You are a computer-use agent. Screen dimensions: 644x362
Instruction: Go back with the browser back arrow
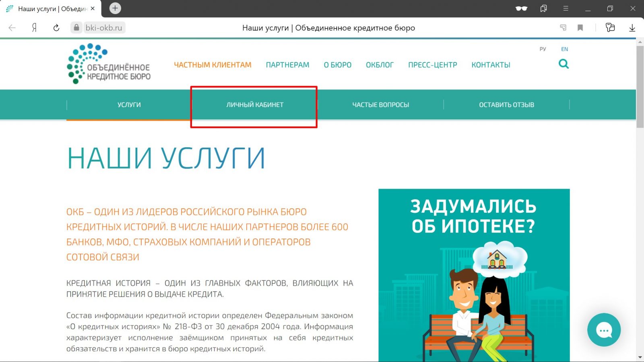point(12,28)
